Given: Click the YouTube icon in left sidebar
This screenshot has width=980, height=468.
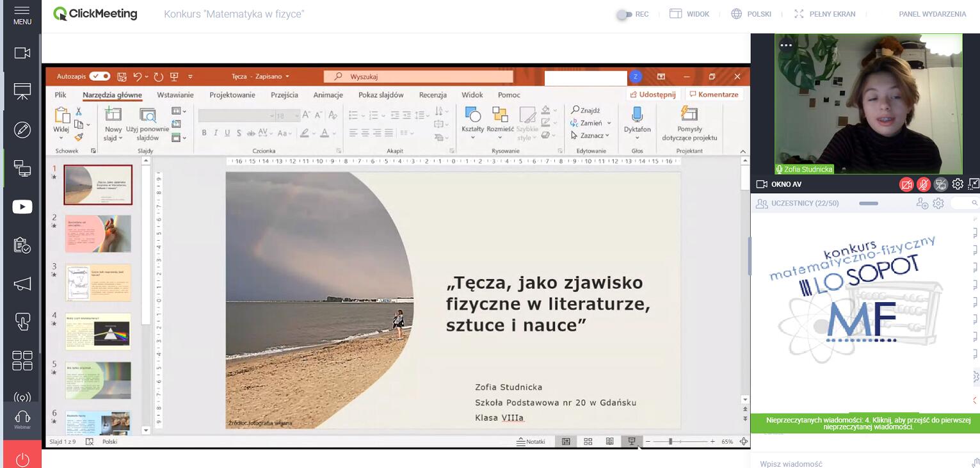Looking at the screenshot, I should [22, 207].
